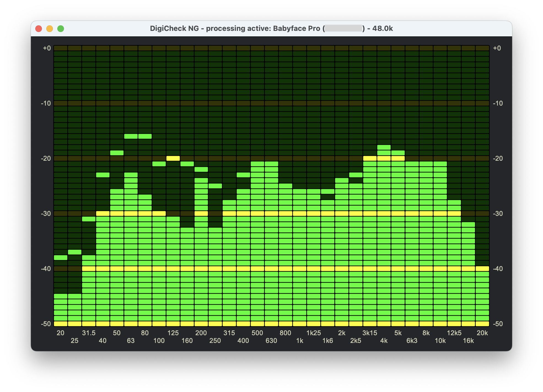
Task: Click the 20 Hz frequency label
Action: click(60, 333)
